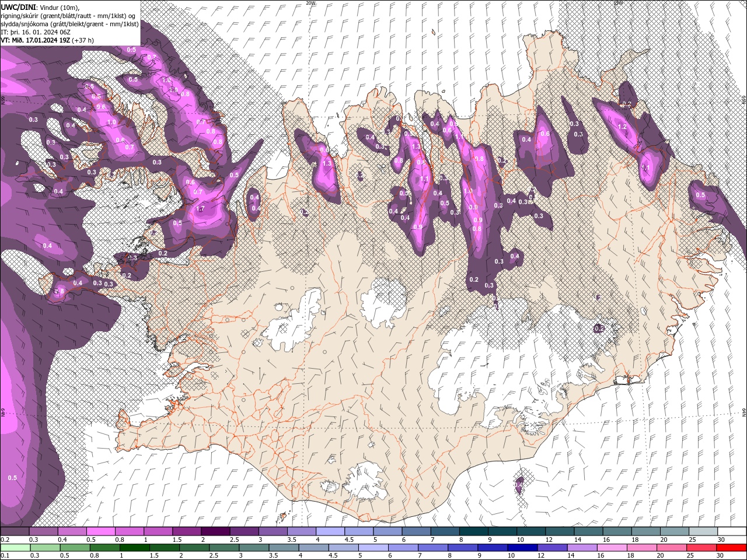747x560 pixels.
Task: Click the pale green lower swatch starting at 0.1
Action: (x=15, y=547)
